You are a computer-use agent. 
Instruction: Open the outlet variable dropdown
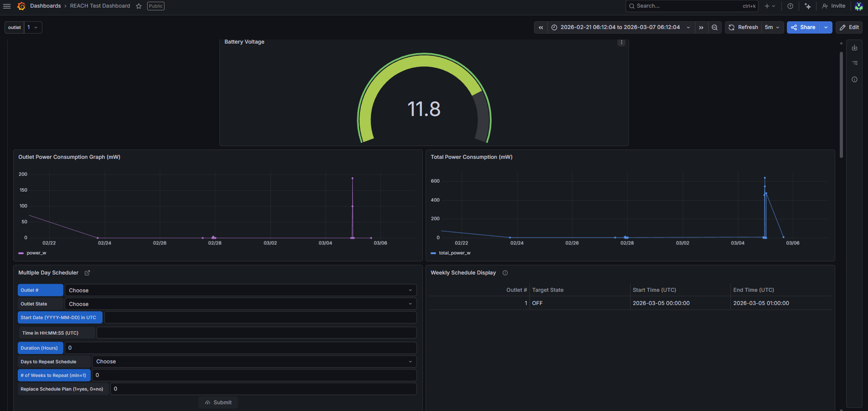tap(33, 27)
